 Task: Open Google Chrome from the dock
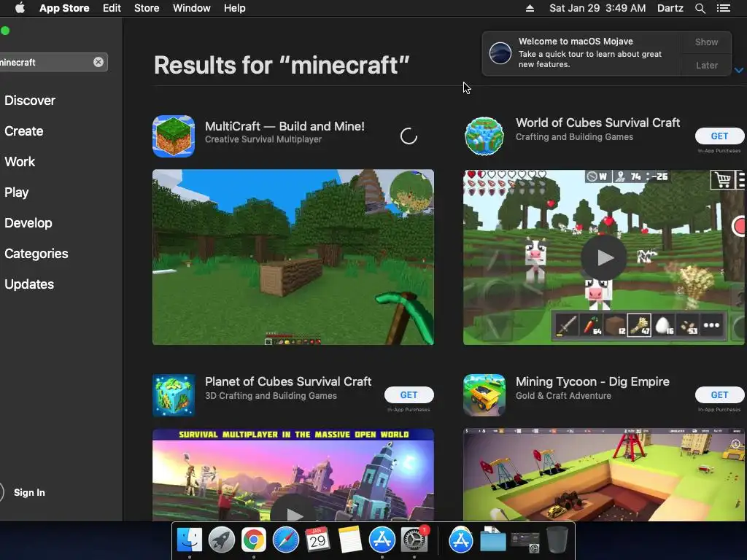click(x=253, y=540)
